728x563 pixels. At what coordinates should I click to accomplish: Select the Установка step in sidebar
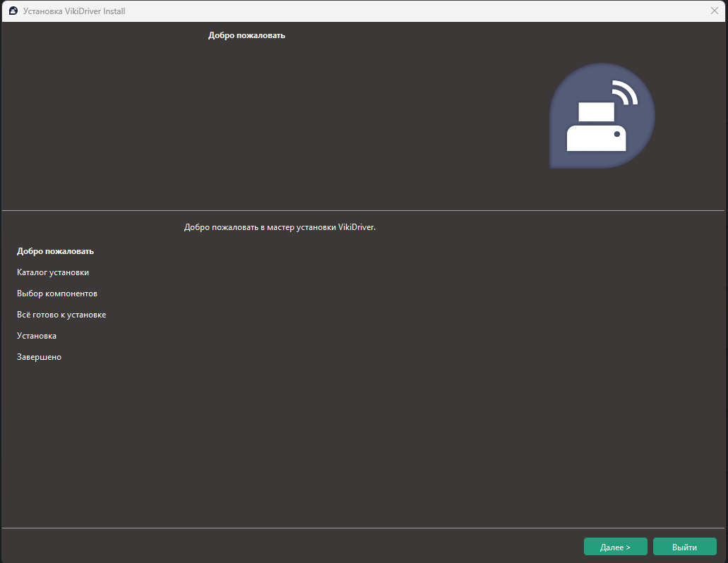click(x=37, y=336)
